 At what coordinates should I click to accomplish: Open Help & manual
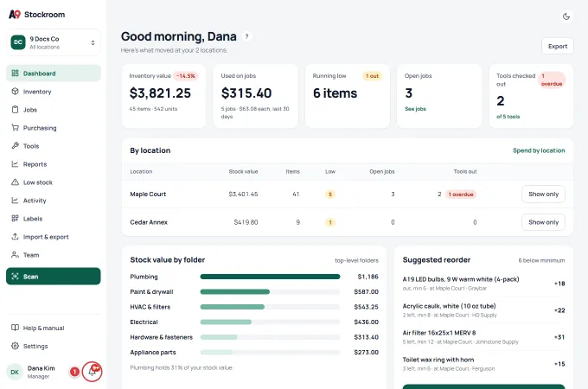click(x=54, y=328)
